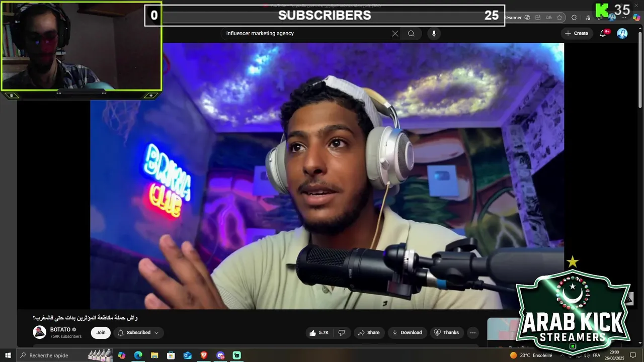Image resolution: width=644 pixels, height=362 pixels.
Task: Clear the YouTube search box text
Action: point(395,34)
